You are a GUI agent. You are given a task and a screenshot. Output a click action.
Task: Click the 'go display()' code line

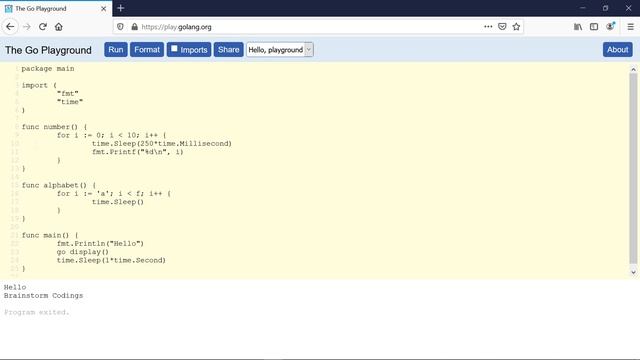coord(83,252)
